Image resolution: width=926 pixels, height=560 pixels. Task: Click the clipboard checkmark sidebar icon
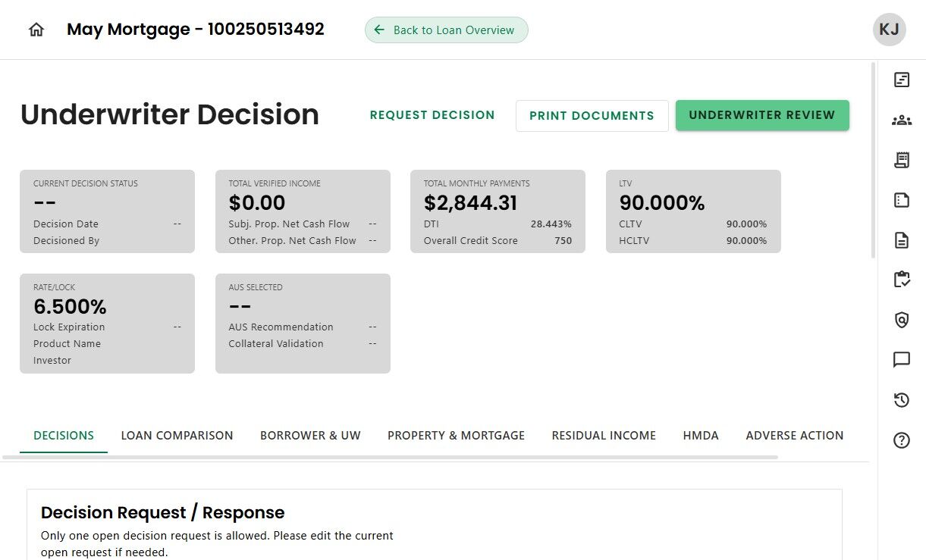[902, 280]
